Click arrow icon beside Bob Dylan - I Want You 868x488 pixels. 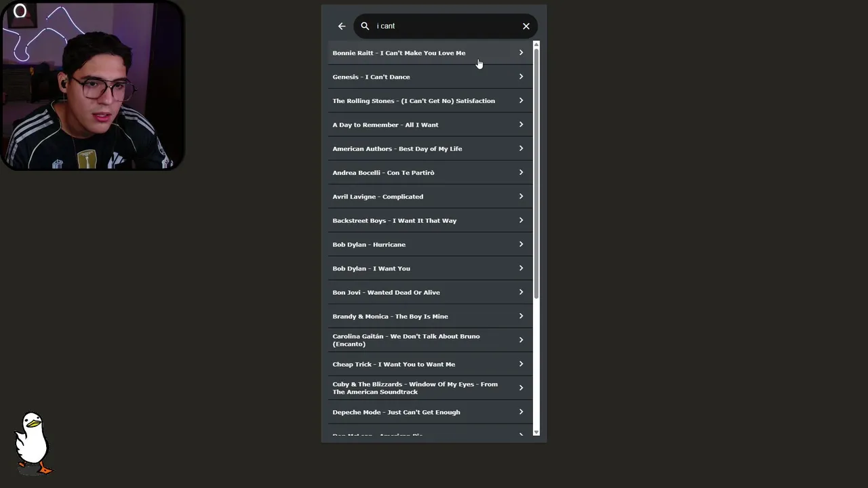tap(521, 268)
